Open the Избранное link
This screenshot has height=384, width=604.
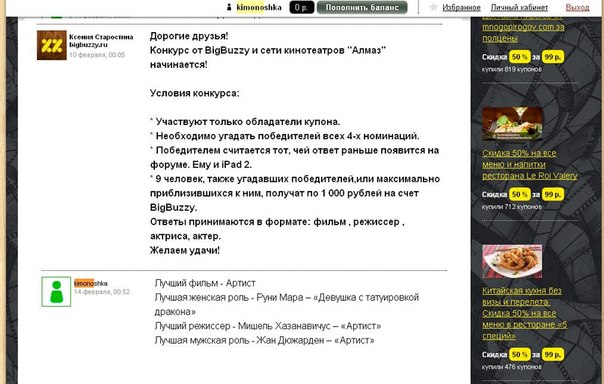[461, 7]
